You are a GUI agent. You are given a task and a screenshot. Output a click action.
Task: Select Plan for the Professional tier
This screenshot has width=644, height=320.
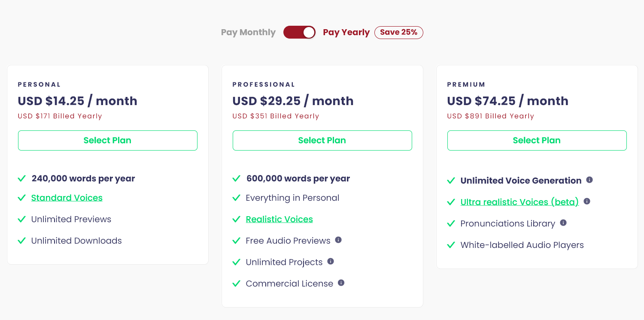322,140
